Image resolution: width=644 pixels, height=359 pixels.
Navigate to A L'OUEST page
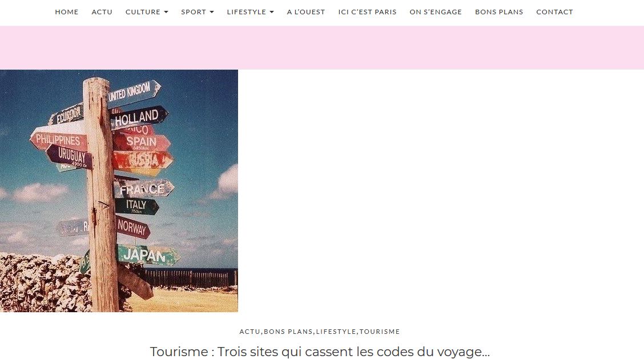coord(306,12)
